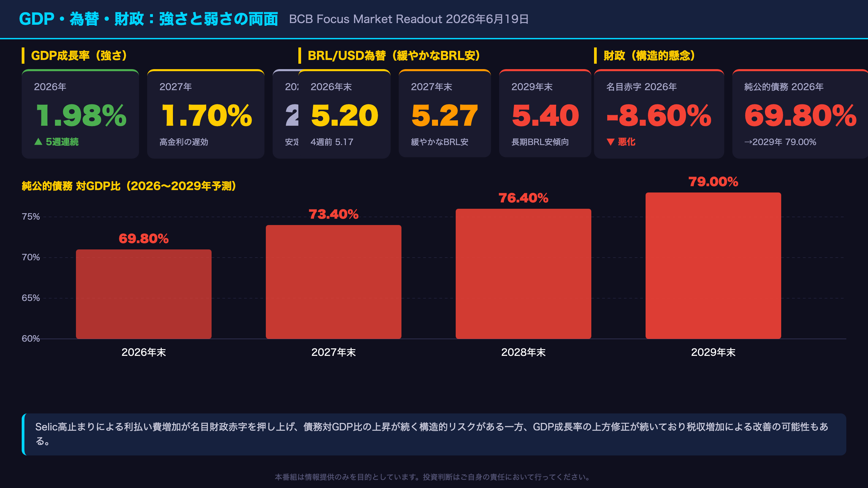Screen dimensions: 868x488
Task: Click the 73.40% bar label
Action: [x=334, y=214]
